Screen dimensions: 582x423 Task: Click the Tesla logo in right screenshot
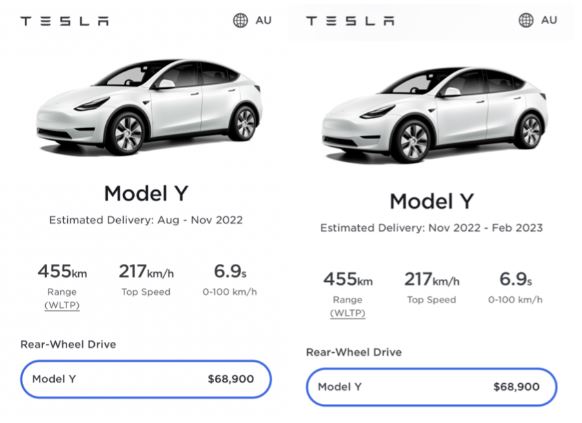click(x=350, y=21)
